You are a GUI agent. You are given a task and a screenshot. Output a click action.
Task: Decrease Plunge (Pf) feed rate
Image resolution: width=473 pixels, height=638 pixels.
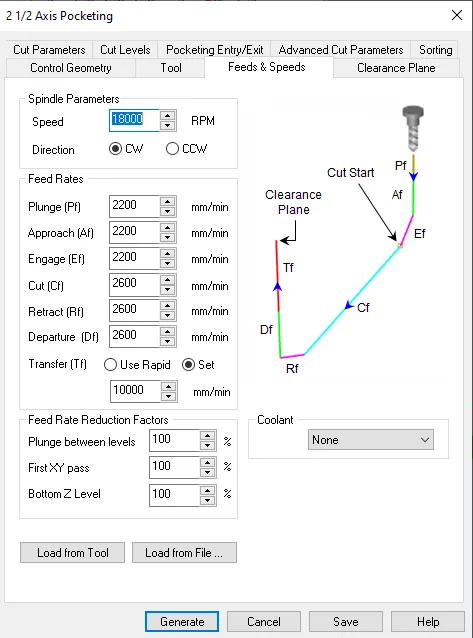coord(168,212)
